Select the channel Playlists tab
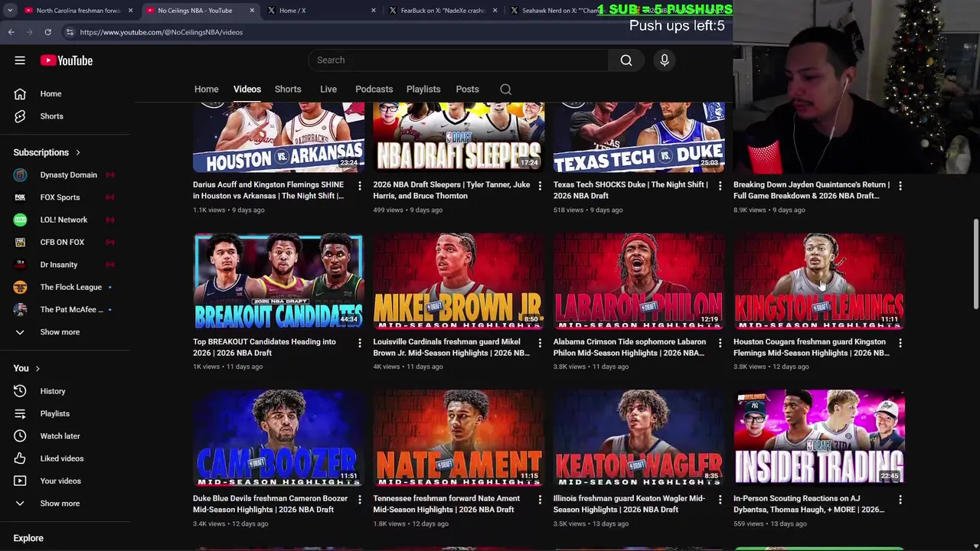Image resolution: width=980 pixels, height=551 pixels. [423, 90]
